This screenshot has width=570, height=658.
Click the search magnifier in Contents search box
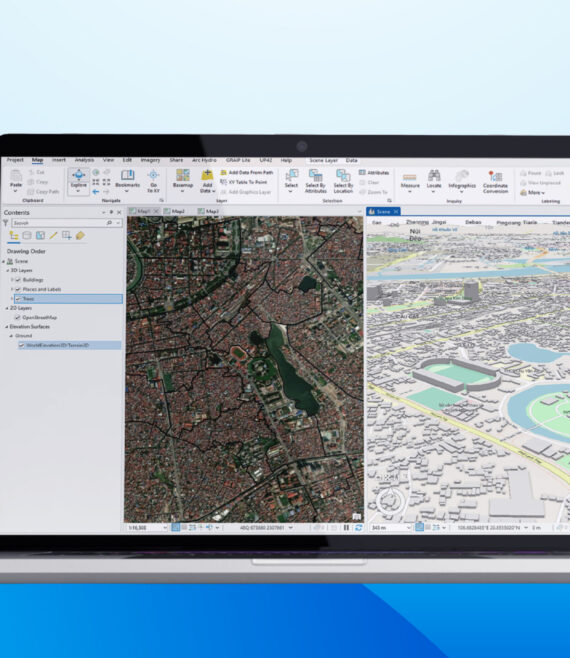point(110,223)
